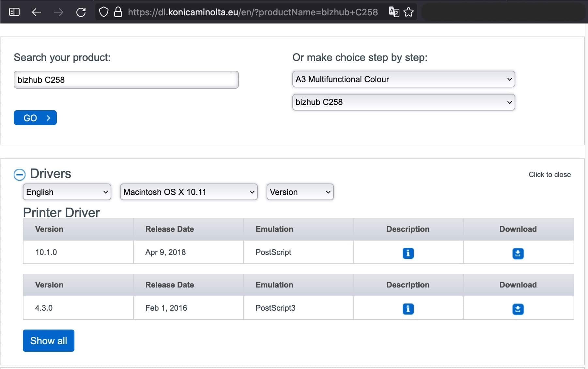Download the 4.3.0 PostScript3 driver
This screenshot has height=369, width=588.
tap(518, 309)
